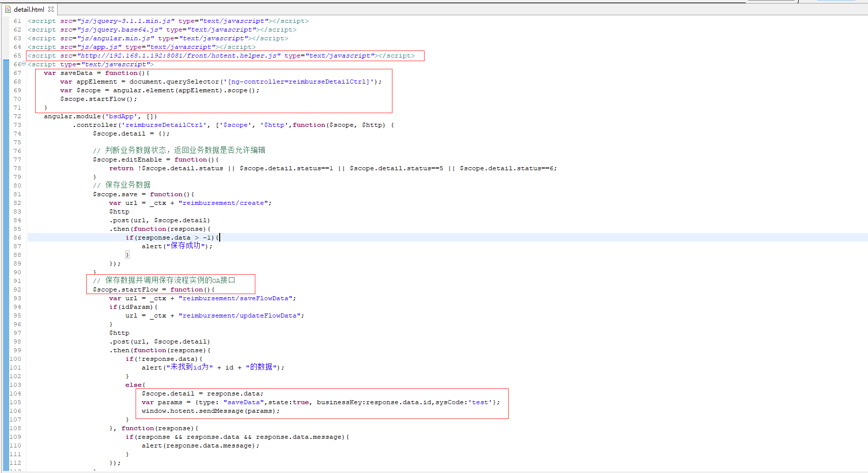Click "var saveData = function(){" on line 67
The width and height of the screenshot is (868, 473).
pos(96,73)
